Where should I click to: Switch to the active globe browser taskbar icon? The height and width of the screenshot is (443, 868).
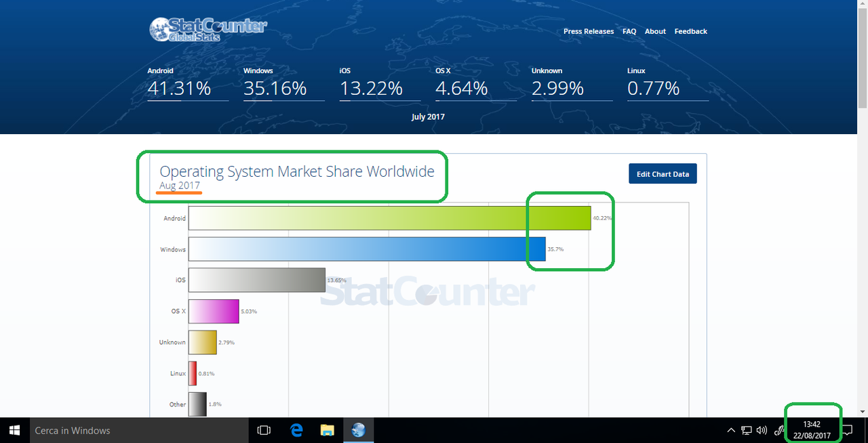[359, 430]
